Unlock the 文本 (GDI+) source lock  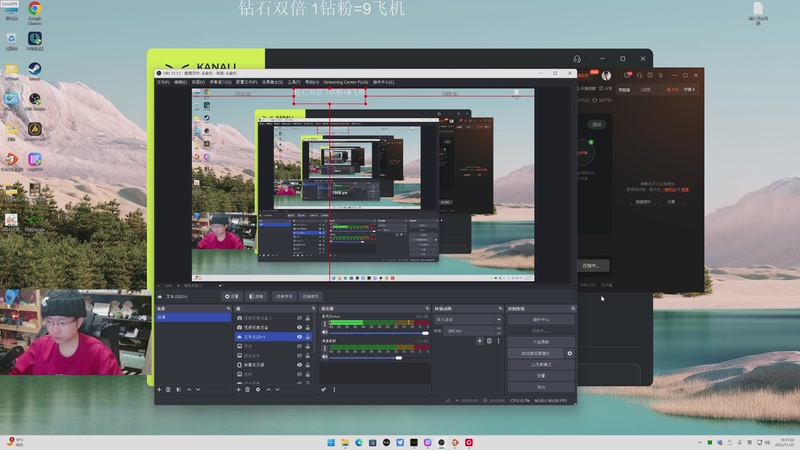click(x=308, y=337)
